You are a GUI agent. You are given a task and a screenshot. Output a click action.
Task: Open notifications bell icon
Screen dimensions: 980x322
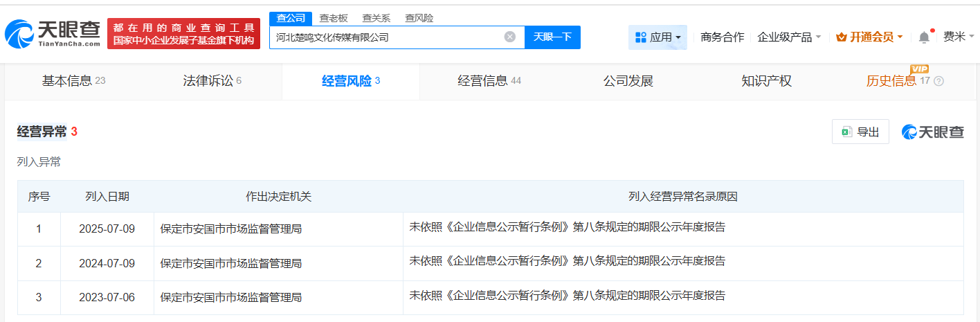click(x=924, y=37)
